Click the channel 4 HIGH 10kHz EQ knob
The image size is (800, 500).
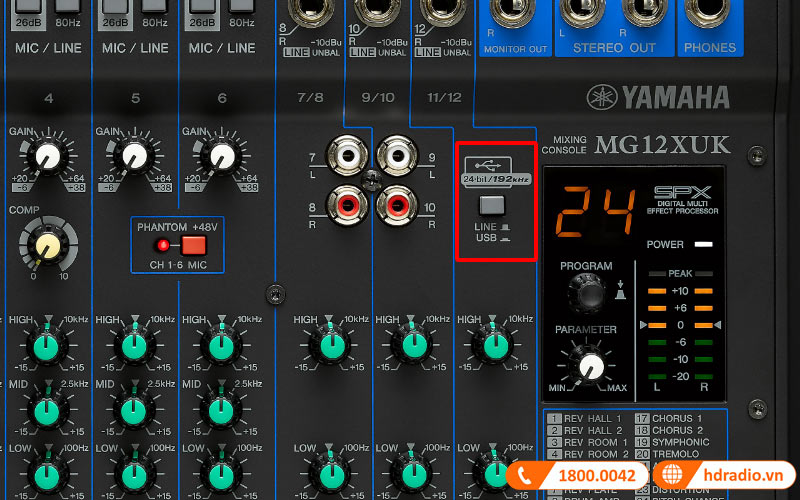(46, 345)
